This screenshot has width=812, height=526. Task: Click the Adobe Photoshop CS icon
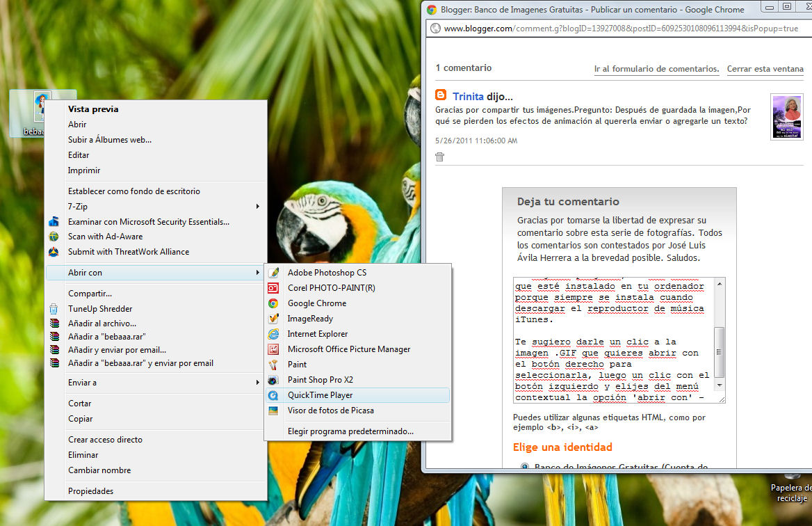(x=273, y=273)
